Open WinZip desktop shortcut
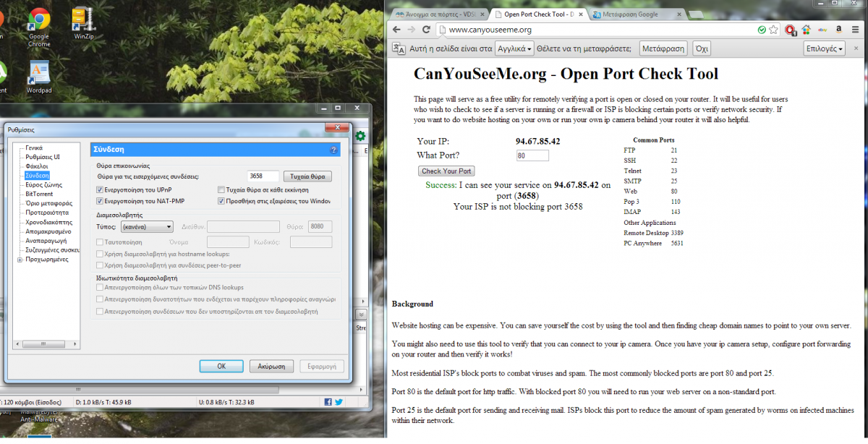This screenshot has height=444, width=868. click(84, 24)
